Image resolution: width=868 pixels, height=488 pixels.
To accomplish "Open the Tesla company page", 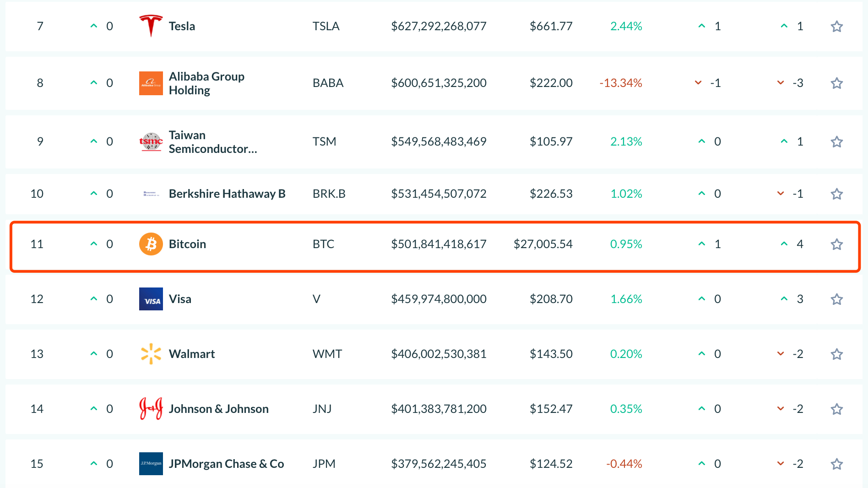I will point(182,26).
